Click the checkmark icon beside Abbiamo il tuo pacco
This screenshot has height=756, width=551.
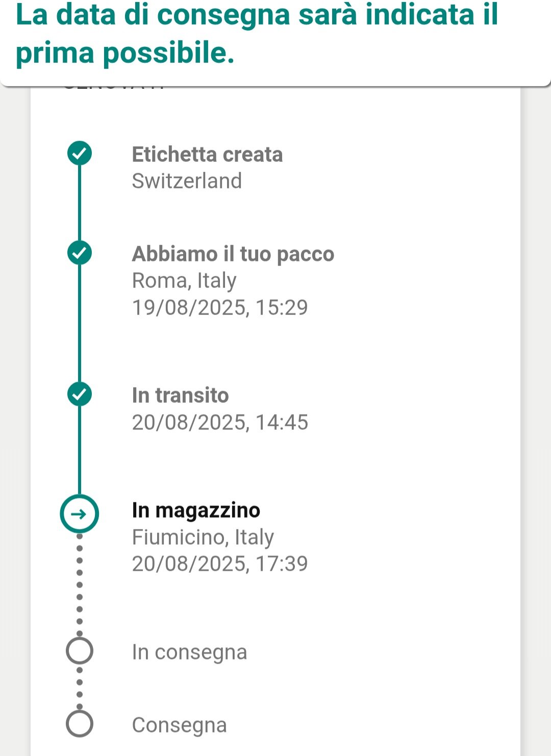pos(80,253)
